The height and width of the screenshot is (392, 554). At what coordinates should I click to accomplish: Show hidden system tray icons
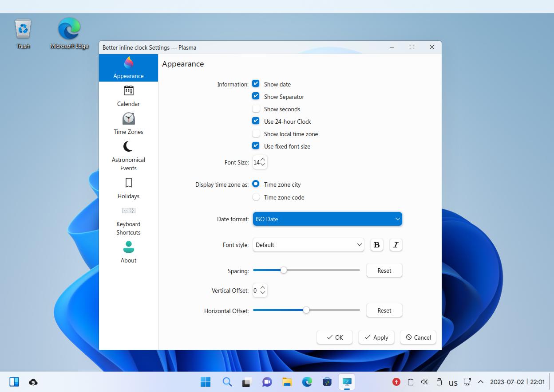click(x=480, y=382)
